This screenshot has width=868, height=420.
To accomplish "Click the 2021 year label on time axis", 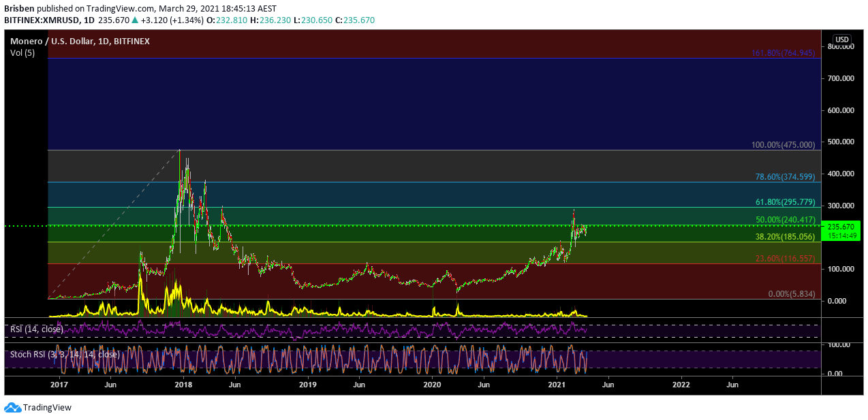I will (557, 385).
